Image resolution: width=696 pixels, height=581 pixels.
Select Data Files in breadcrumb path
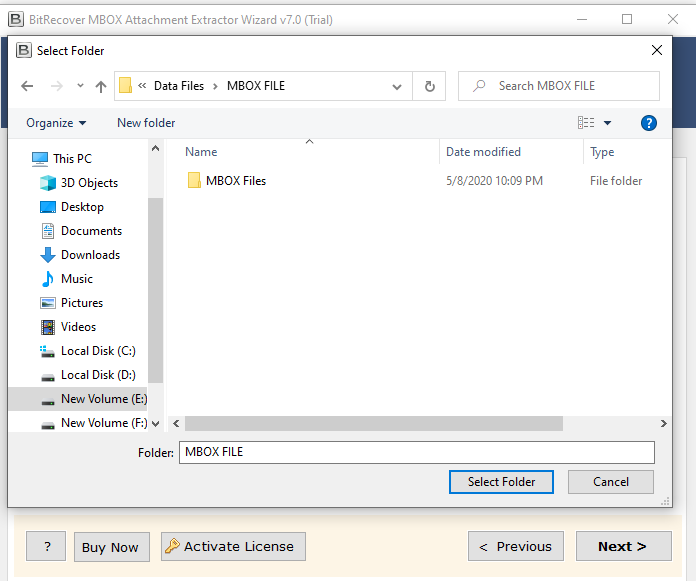coord(179,86)
